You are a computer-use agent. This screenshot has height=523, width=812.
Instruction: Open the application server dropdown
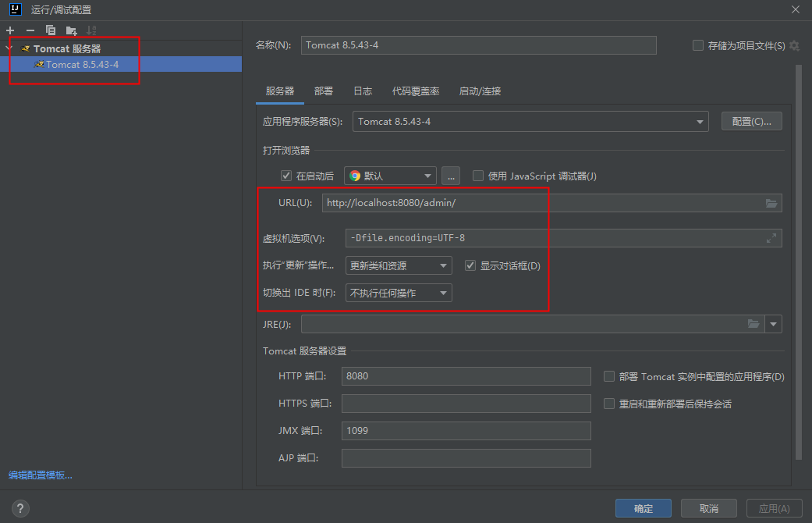click(530, 122)
